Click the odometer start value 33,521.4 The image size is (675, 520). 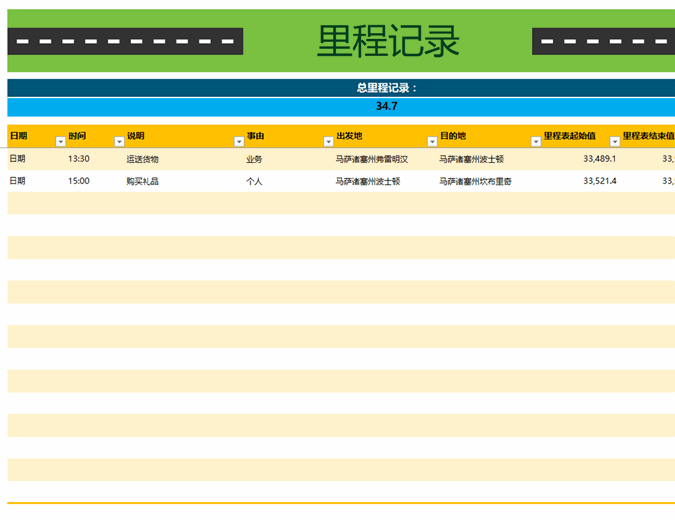(599, 181)
